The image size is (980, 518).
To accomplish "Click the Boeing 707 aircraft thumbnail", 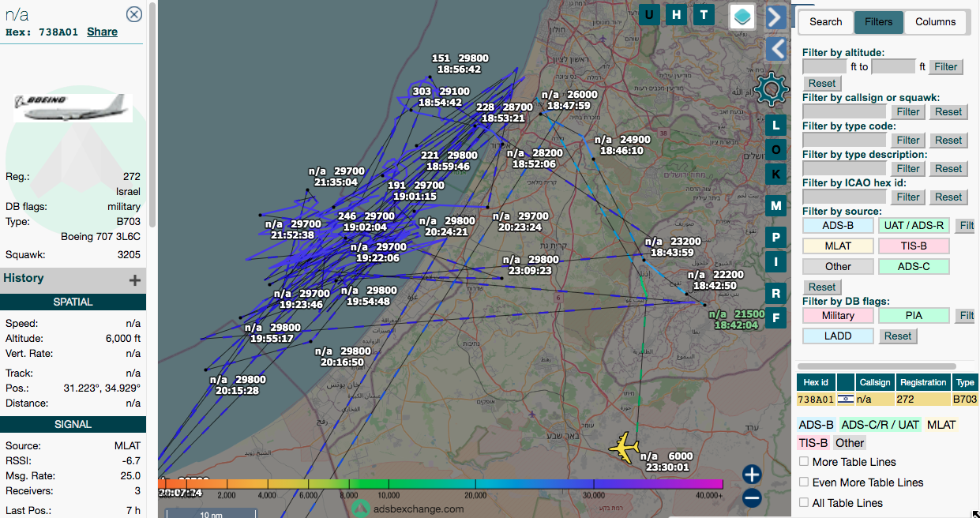I will pos(73,107).
